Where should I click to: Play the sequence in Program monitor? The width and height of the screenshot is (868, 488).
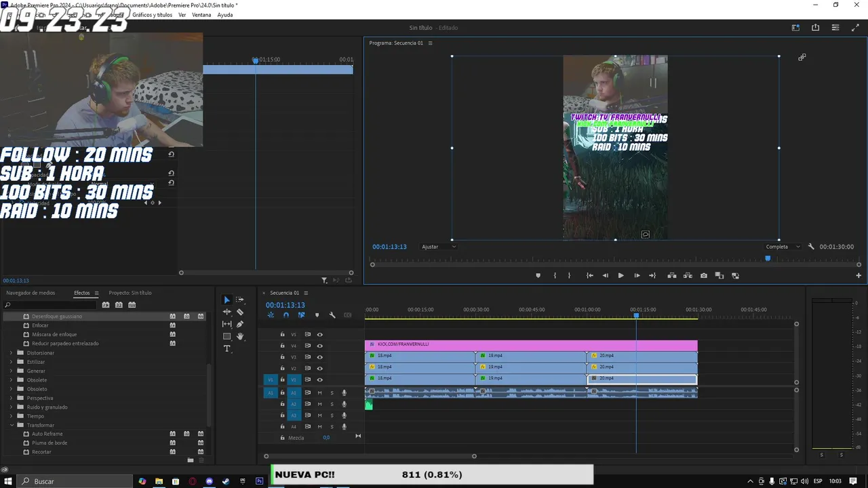pyautogui.click(x=620, y=276)
